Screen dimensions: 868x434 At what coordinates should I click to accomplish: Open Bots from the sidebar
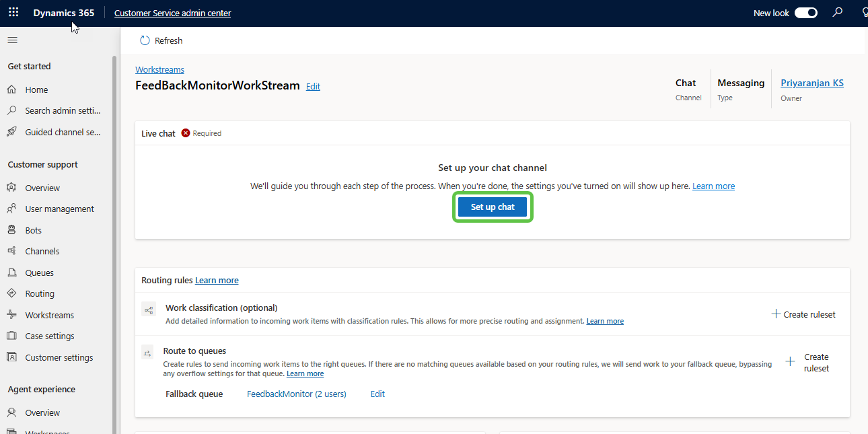(x=34, y=230)
